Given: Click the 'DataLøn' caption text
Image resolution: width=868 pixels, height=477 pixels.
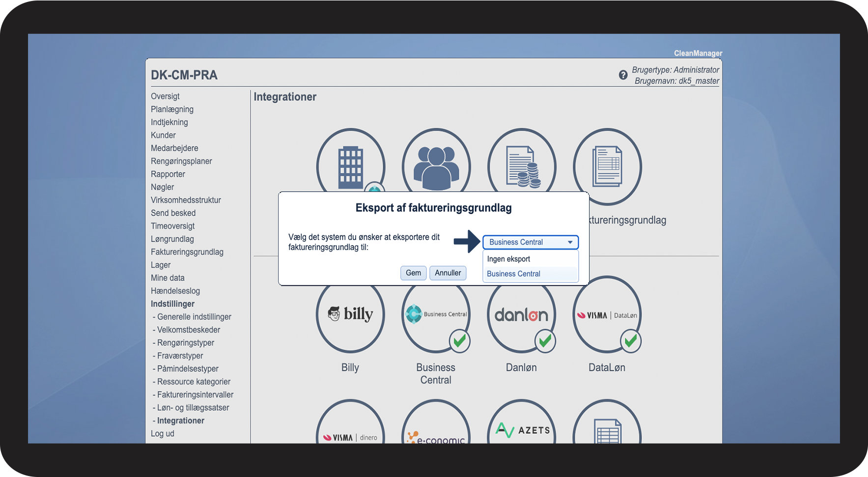Looking at the screenshot, I should (607, 367).
